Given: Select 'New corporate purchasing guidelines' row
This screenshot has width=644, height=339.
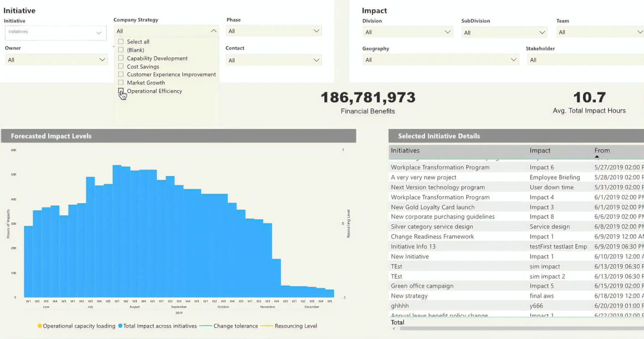Looking at the screenshot, I should tap(517, 216).
